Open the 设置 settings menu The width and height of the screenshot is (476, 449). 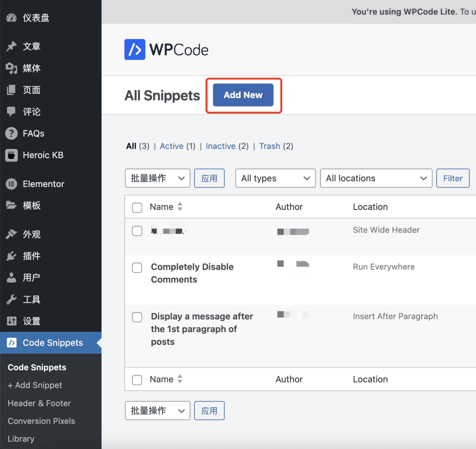pos(32,321)
